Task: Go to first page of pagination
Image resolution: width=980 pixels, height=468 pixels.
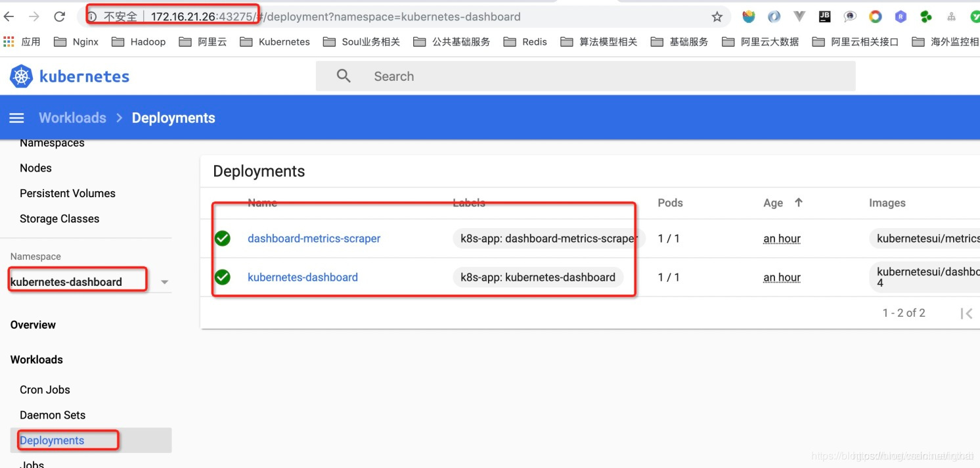Action: pyautogui.click(x=966, y=314)
